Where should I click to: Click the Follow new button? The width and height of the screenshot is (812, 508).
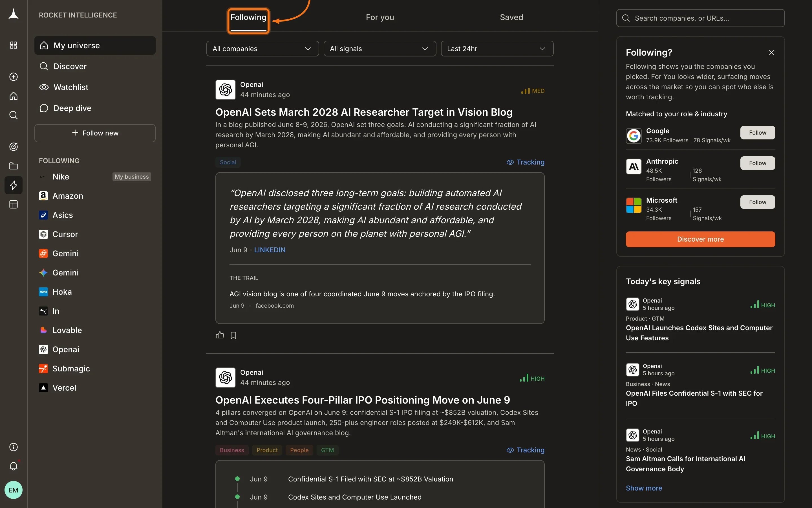click(x=95, y=133)
